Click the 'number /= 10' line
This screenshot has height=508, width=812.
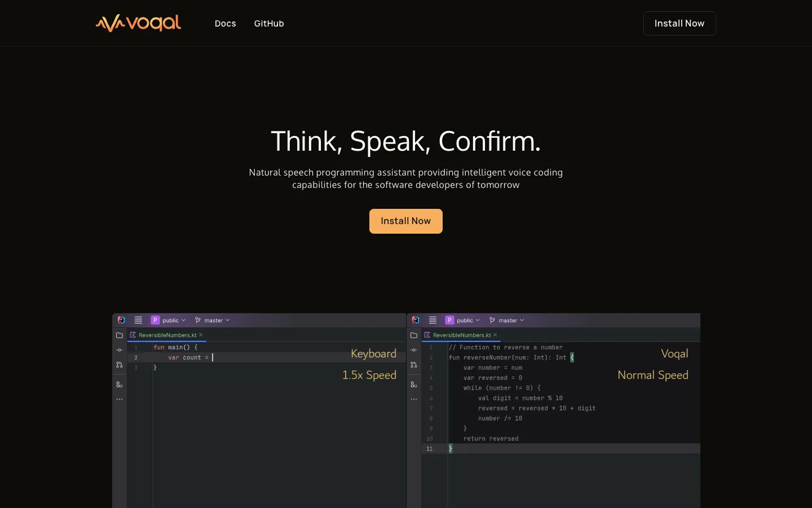500,419
